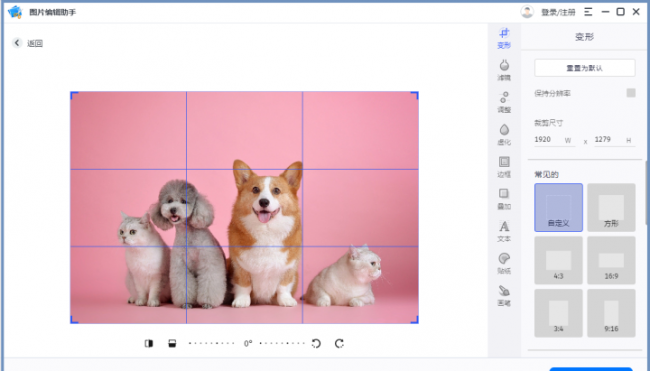
Task: Rotate the image counterclockwise
Action: point(316,343)
